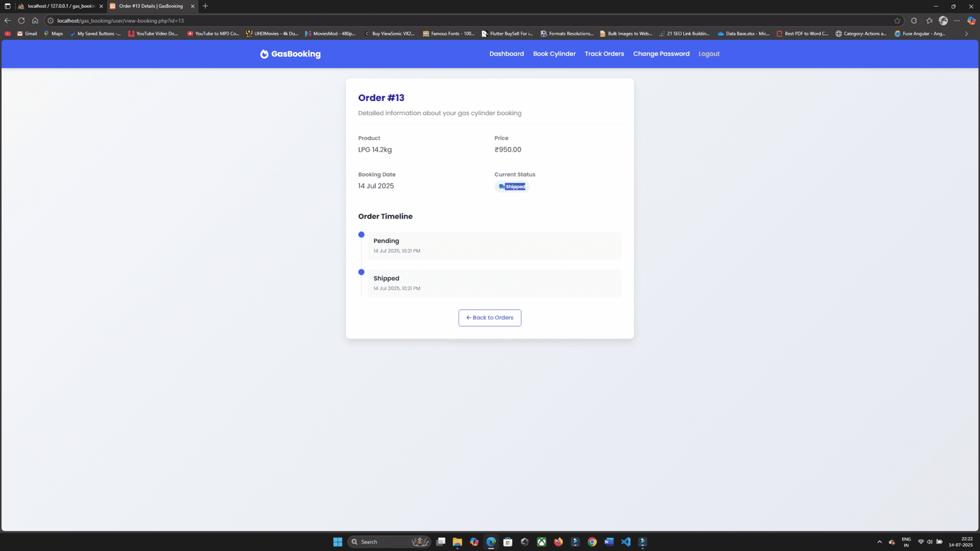
Task: Click the view site information icon in address bar
Action: pyautogui.click(x=50, y=20)
